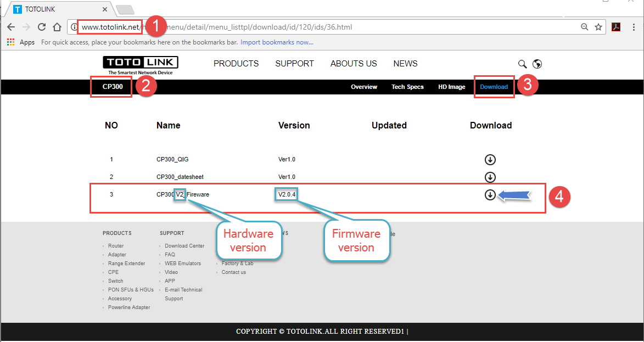644x342 pixels.
Task: Open the APP footer link
Action: coord(170,281)
